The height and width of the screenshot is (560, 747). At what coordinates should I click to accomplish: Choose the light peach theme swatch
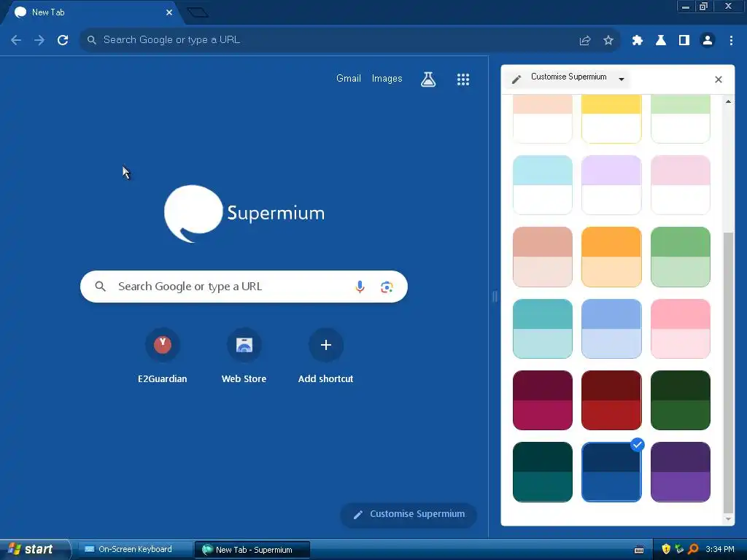[543, 119]
